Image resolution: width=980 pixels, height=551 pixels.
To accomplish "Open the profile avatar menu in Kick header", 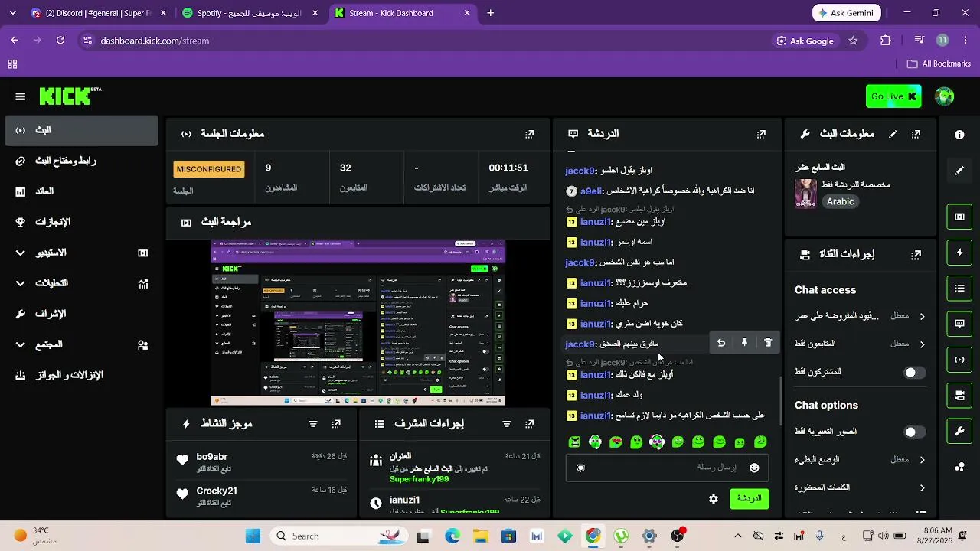I will point(945,96).
